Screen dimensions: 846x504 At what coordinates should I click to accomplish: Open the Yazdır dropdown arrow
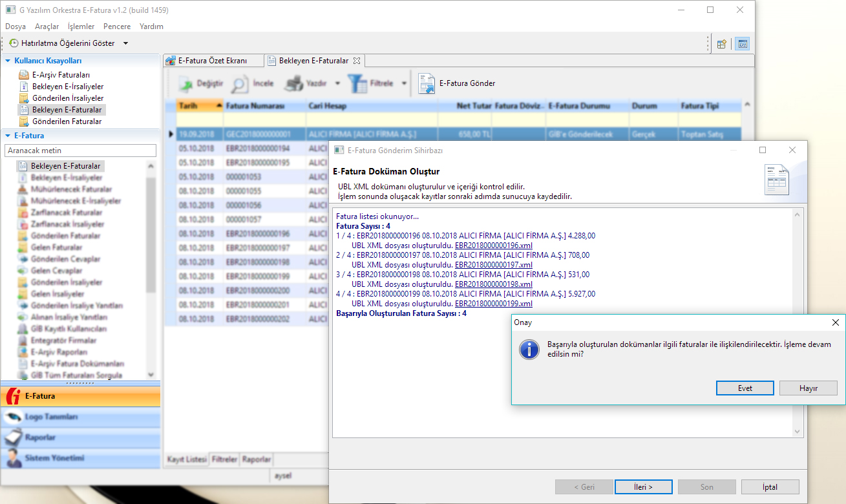tap(337, 84)
